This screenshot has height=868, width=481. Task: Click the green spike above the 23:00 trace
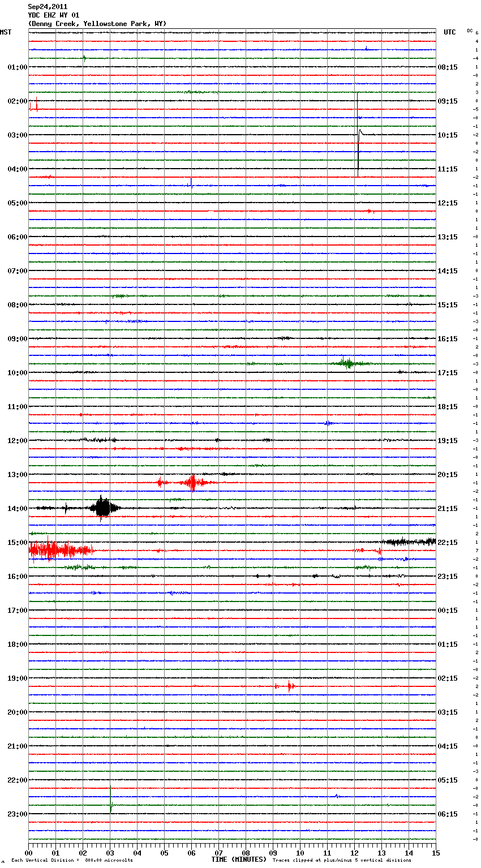[x=111, y=801]
